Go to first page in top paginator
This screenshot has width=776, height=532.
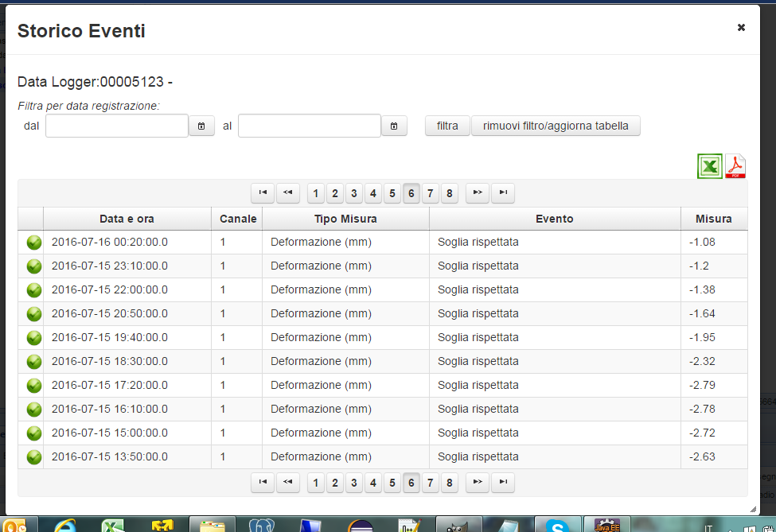pyautogui.click(x=262, y=192)
